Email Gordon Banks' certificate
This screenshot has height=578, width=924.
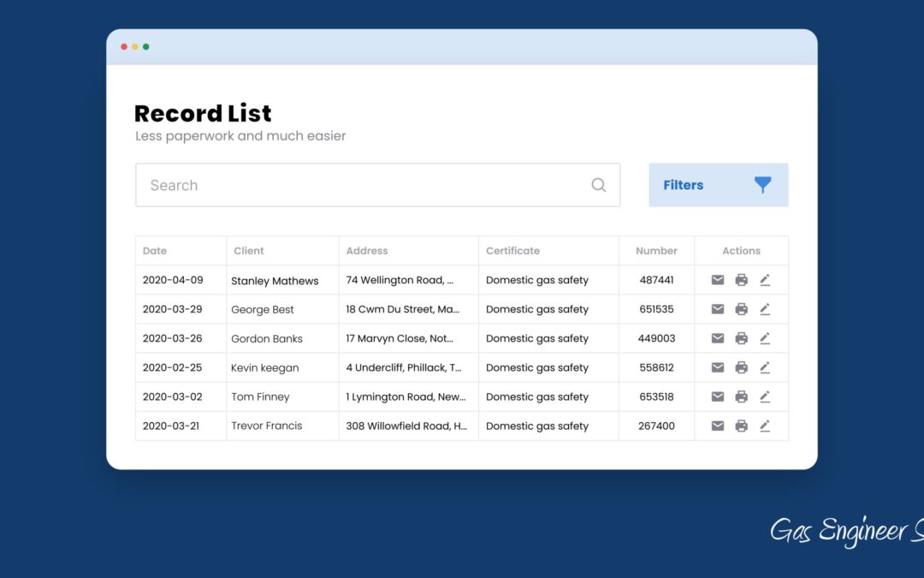click(717, 338)
